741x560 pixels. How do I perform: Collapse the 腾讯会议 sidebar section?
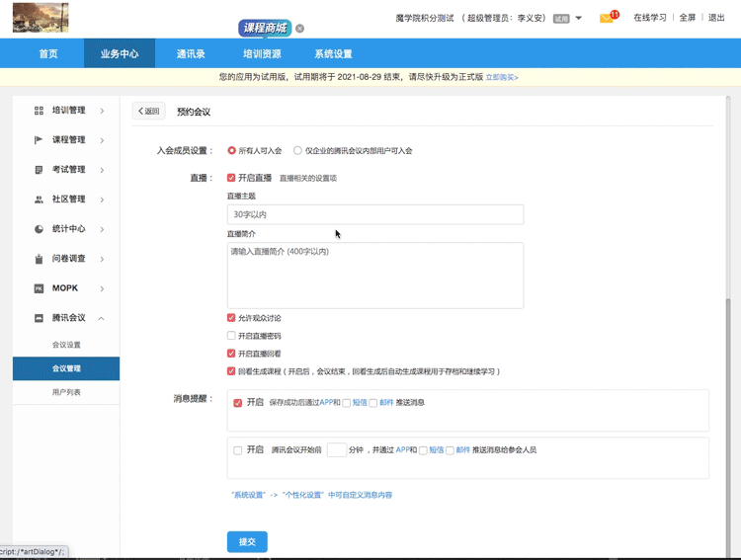click(x=102, y=318)
